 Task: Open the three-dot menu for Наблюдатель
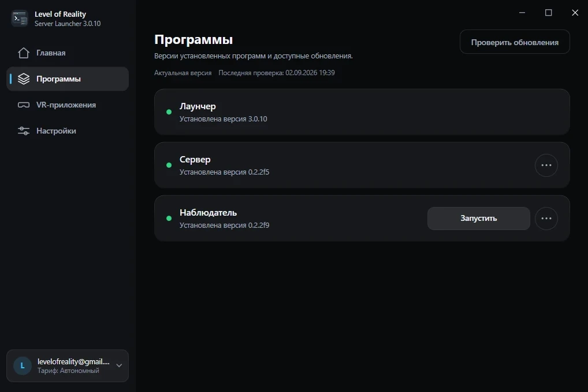point(546,219)
